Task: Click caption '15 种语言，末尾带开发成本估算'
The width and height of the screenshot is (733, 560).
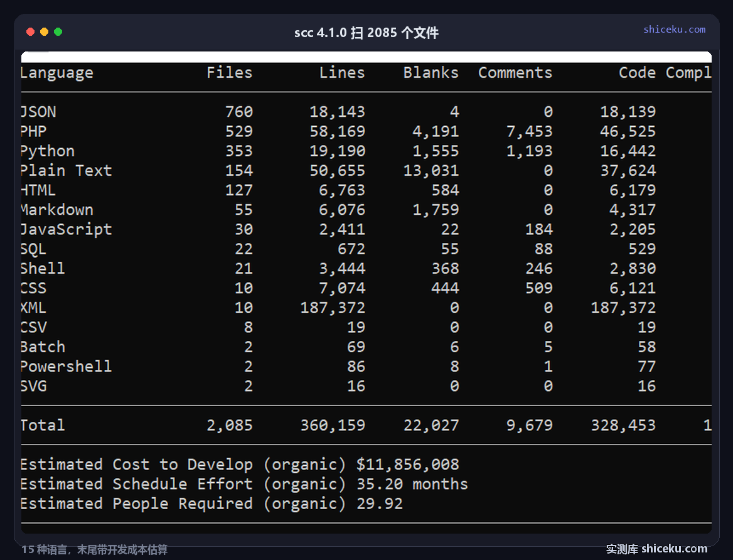Action: [x=94, y=549]
